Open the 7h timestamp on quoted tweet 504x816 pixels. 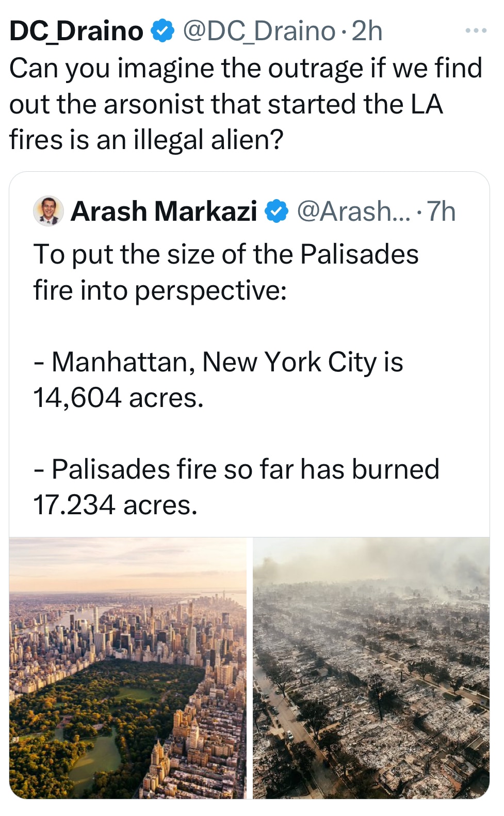(442, 211)
